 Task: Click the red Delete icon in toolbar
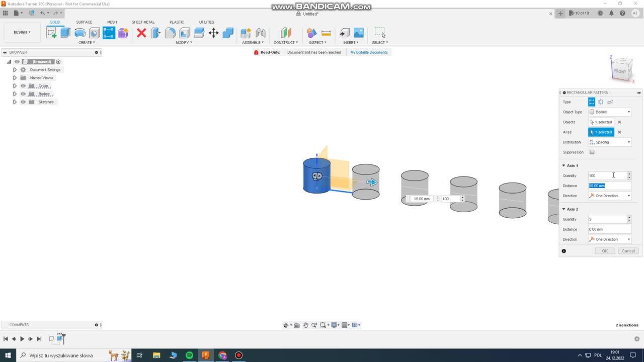[141, 33]
